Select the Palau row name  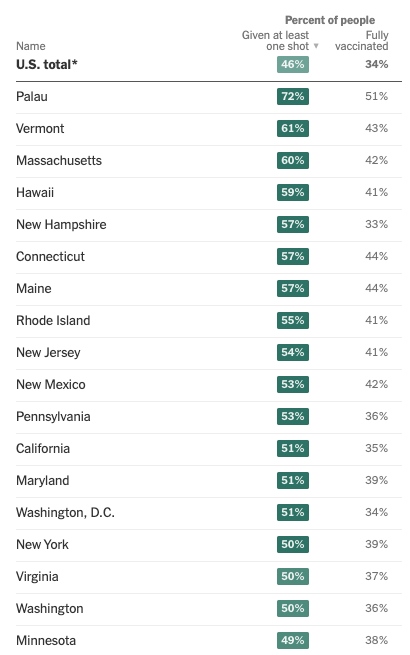click(32, 96)
